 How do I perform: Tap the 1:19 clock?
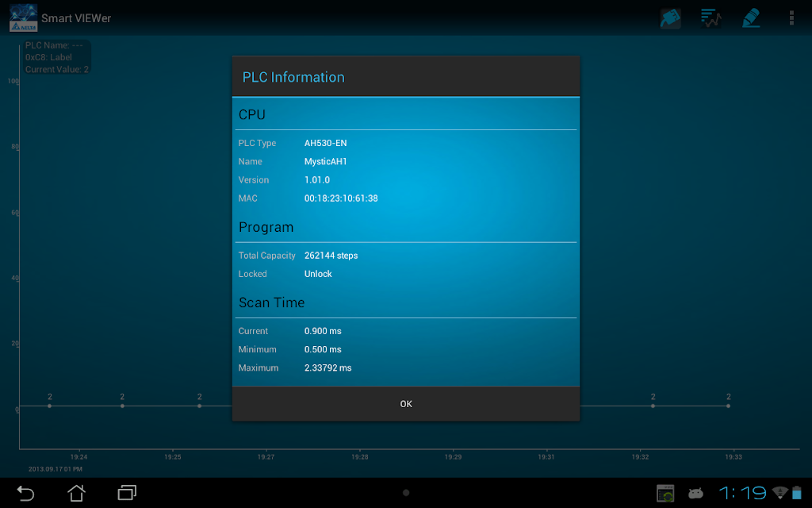coord(742,492)
